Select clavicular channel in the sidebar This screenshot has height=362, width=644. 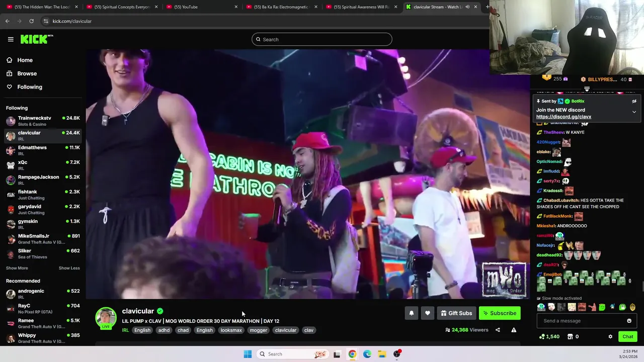coord(43,136)
